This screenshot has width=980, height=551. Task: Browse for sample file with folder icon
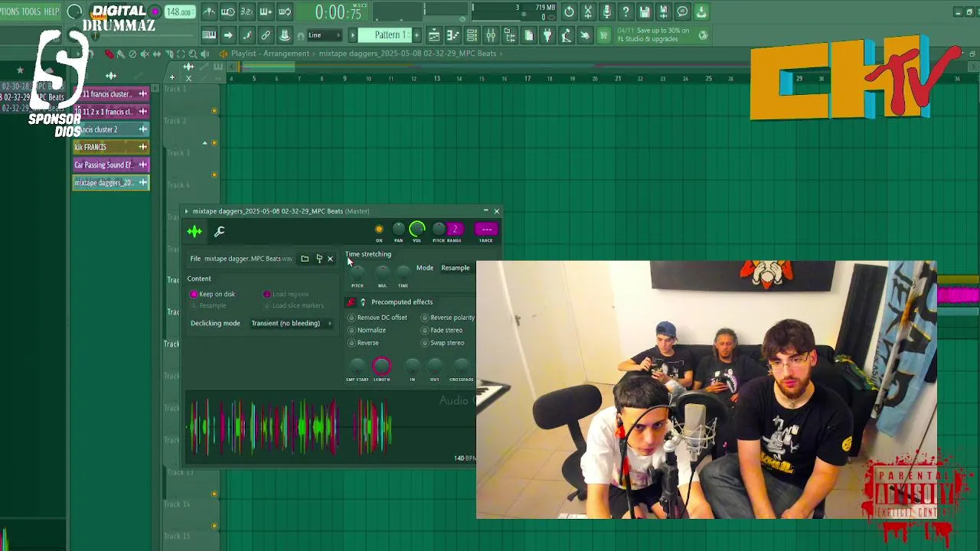305,259
